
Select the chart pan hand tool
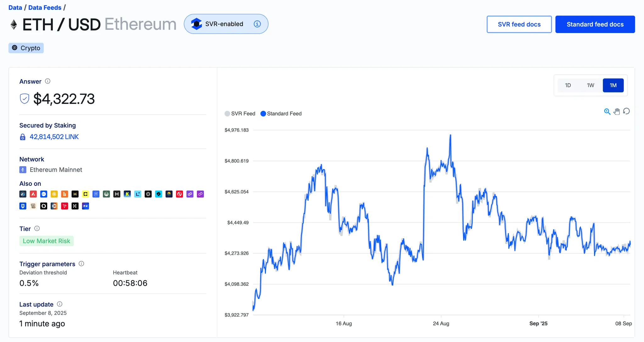click(x=617, y=111)
